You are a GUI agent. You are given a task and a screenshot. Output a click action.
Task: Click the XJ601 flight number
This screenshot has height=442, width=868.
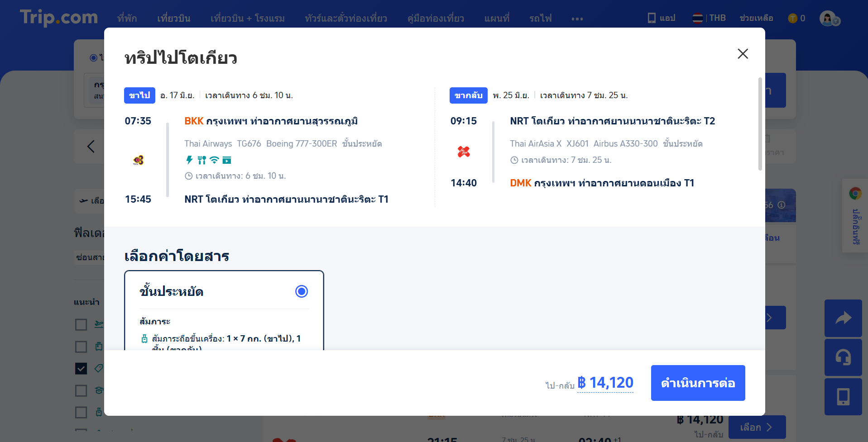coord(577,143)
